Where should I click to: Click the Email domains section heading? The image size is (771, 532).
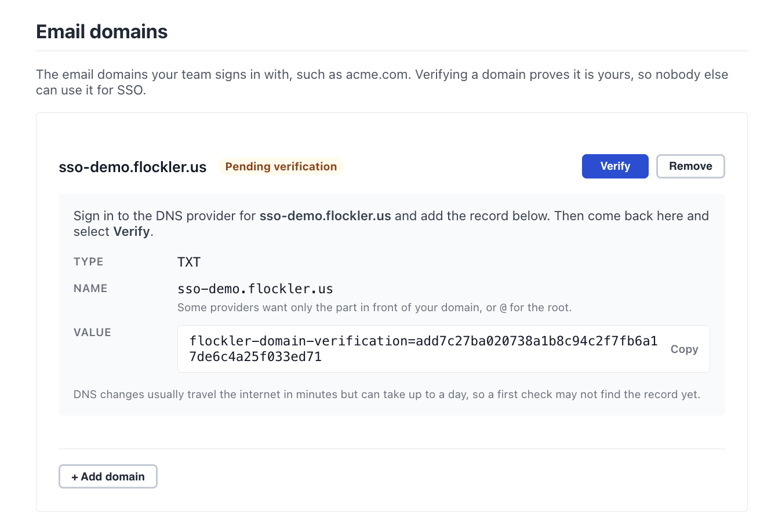coord(102,31)
